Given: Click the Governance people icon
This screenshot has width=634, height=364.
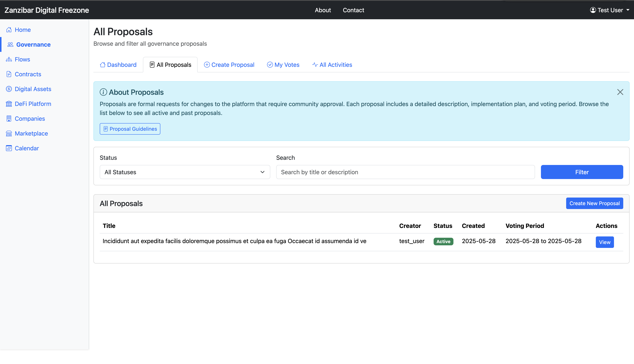Looking at the screenshot, I should (x=10, y=44).
